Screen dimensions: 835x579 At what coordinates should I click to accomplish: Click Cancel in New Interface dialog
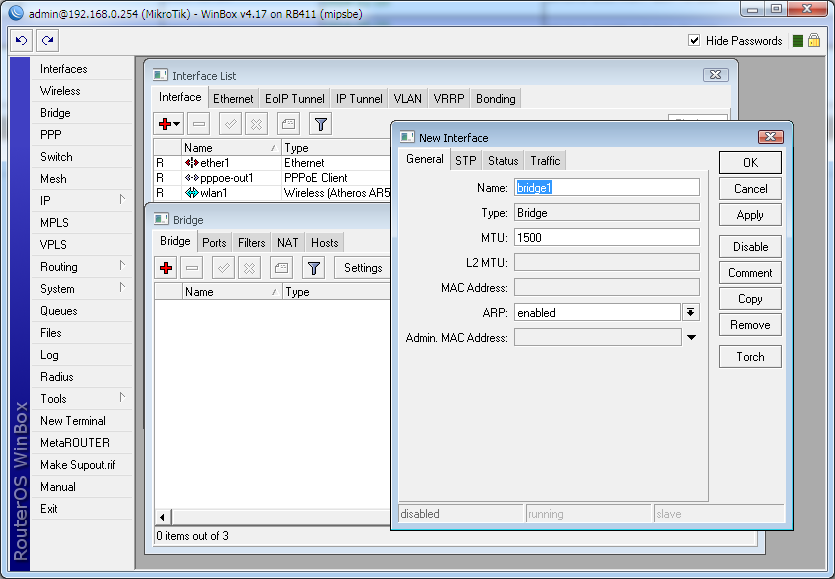pos(750,189)
